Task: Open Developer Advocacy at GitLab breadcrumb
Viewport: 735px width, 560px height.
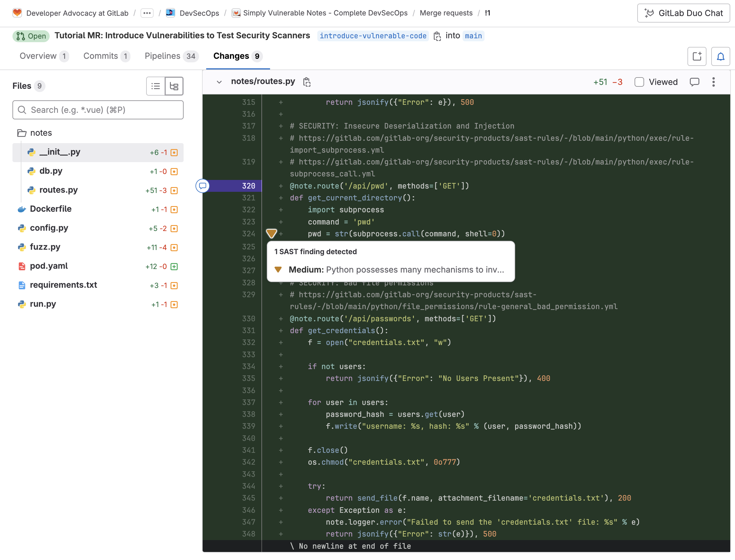Action: pyautogui.click(x=77, y=13)
